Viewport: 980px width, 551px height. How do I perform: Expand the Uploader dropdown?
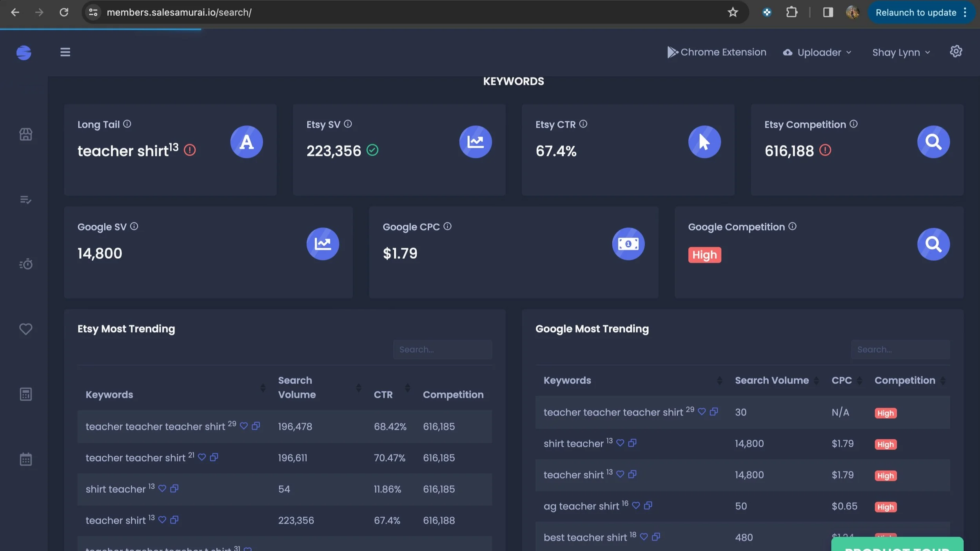click(817, 53)
